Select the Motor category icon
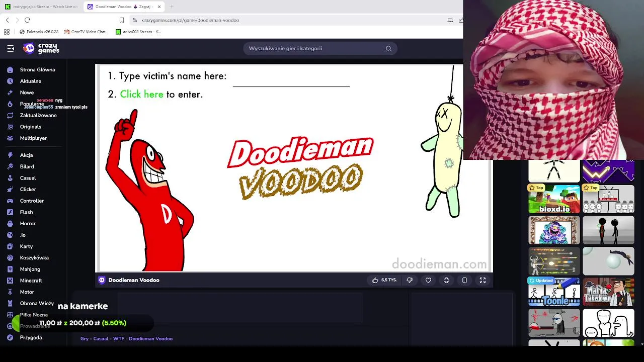644x362 pixels. (x=10, y=292)
